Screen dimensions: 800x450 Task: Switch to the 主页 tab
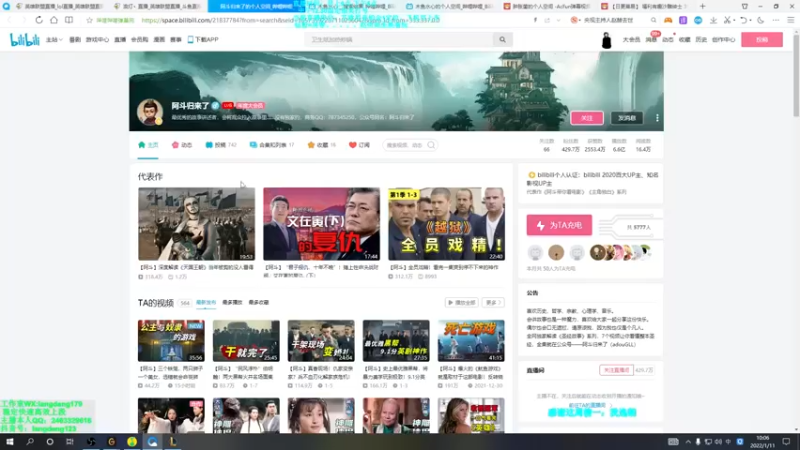pos(148,145)
